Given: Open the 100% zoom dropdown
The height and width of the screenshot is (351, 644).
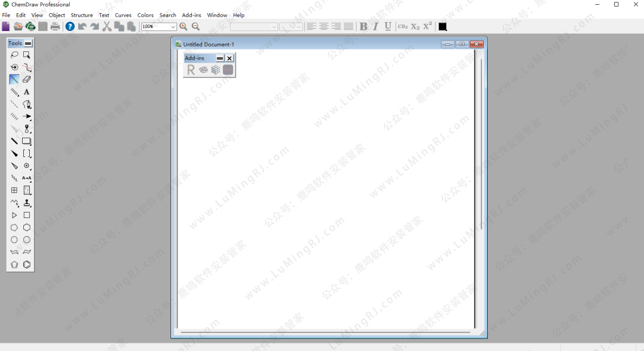Looking at the screenshot, I should [173, 27].
